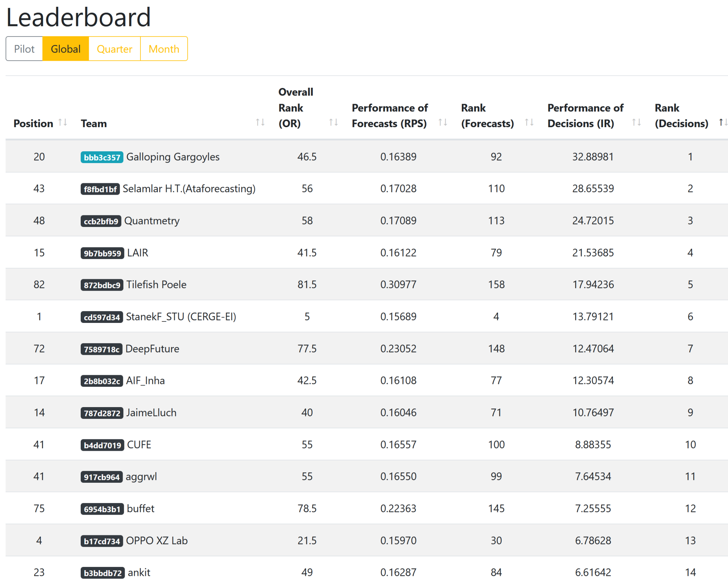728x584 pixels.
Task: Click the Team column sort arrows
Action: tap(260, 123)
